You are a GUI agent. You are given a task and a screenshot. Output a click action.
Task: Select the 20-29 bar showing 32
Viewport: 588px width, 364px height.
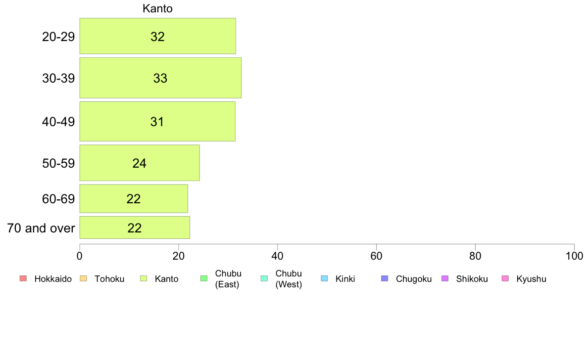(158, 36)
